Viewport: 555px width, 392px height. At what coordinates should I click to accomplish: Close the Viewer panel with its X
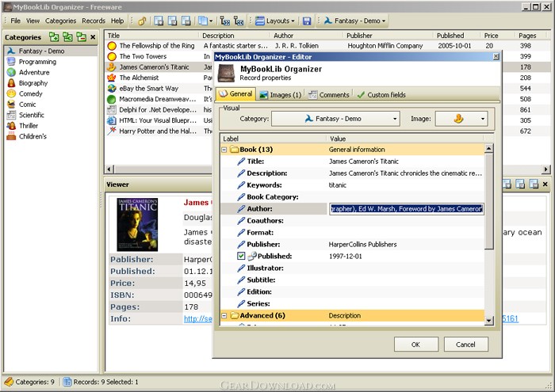pos(545,184)
